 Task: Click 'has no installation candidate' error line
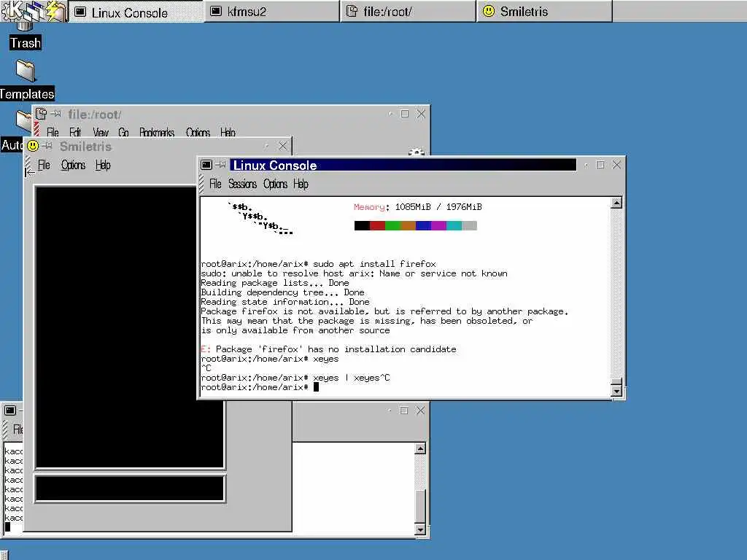click(329, 349)
